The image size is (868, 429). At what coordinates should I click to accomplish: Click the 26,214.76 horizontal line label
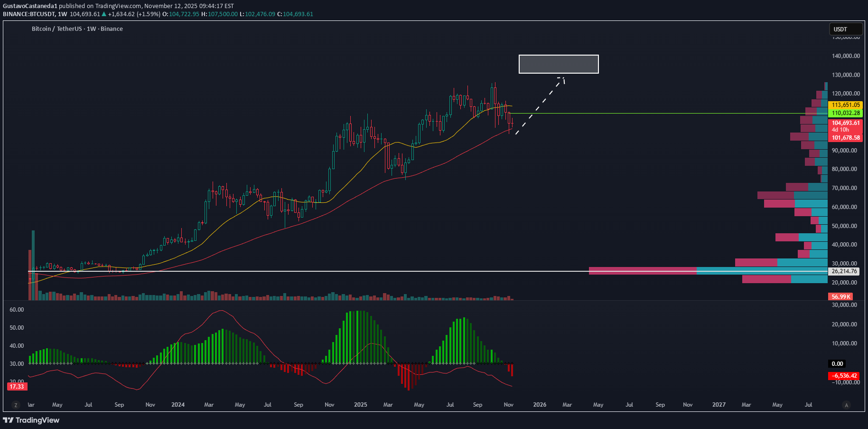click(844, 271)
